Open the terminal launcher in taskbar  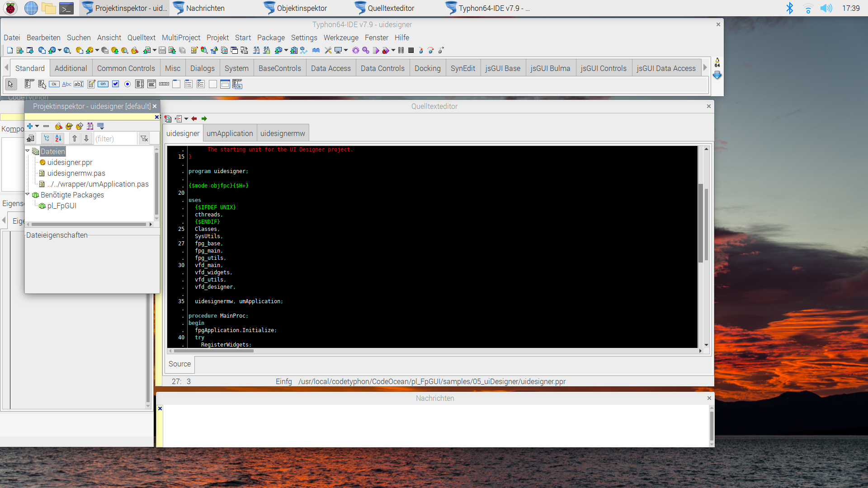point(66,8)
